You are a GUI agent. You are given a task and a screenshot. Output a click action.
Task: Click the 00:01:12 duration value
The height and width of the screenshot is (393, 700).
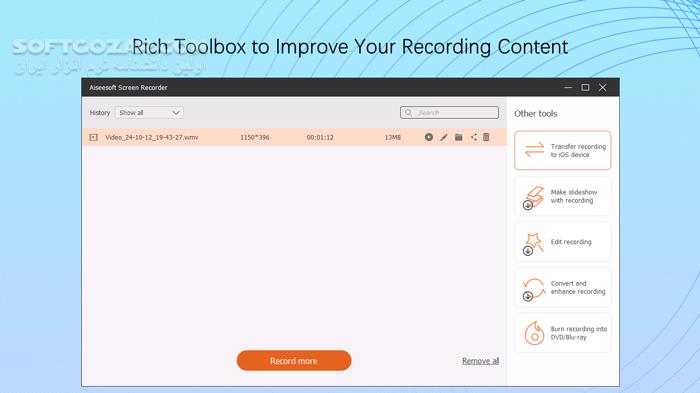tap(320, 137)
